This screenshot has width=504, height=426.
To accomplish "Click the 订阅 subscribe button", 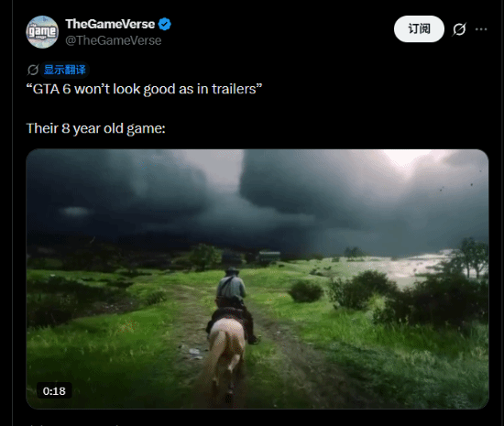I will tap(419, 29).
